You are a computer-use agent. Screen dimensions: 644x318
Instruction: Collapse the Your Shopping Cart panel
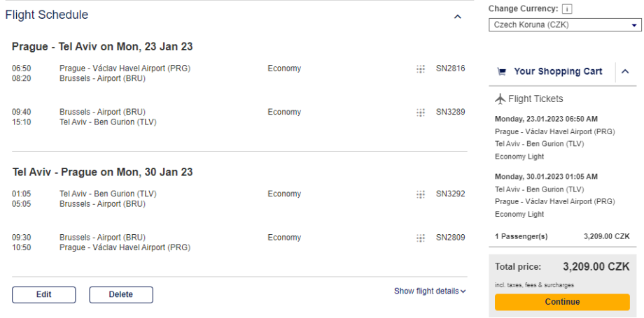click(x=625, y=71)
